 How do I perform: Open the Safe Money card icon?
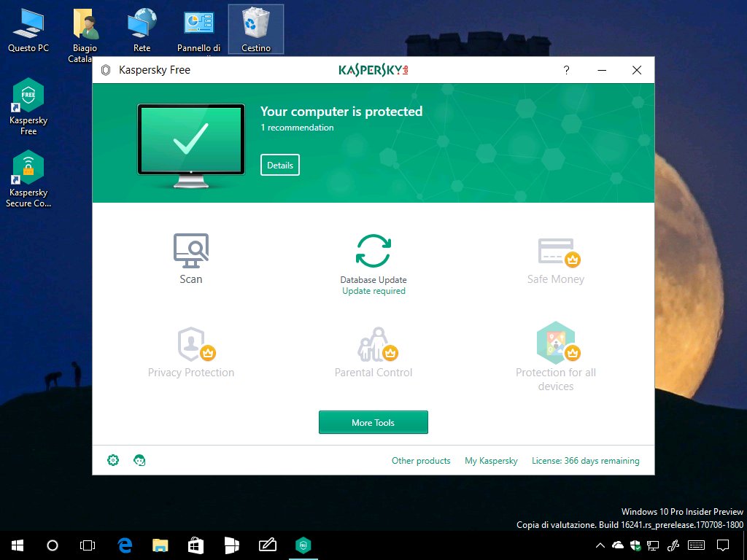[559, 252]
